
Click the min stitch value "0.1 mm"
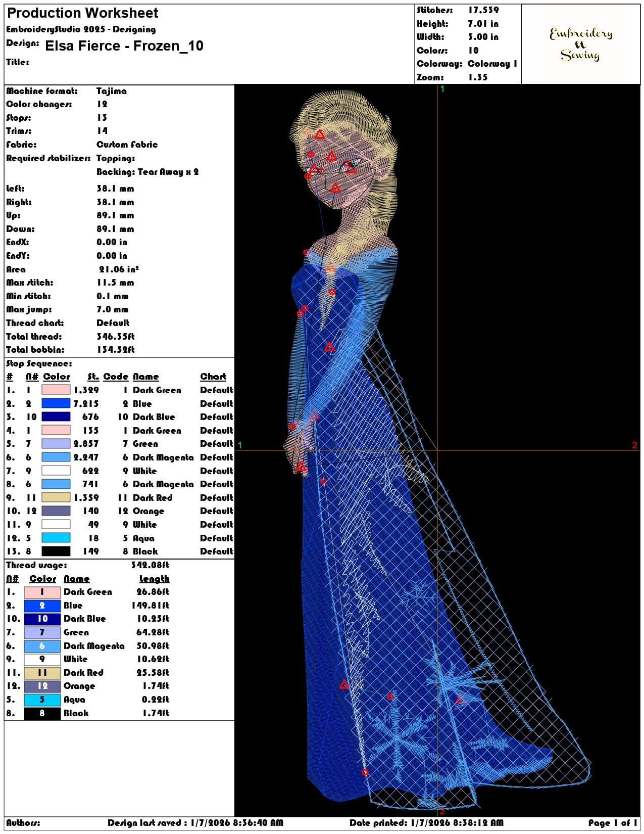(x=113, y=296)
